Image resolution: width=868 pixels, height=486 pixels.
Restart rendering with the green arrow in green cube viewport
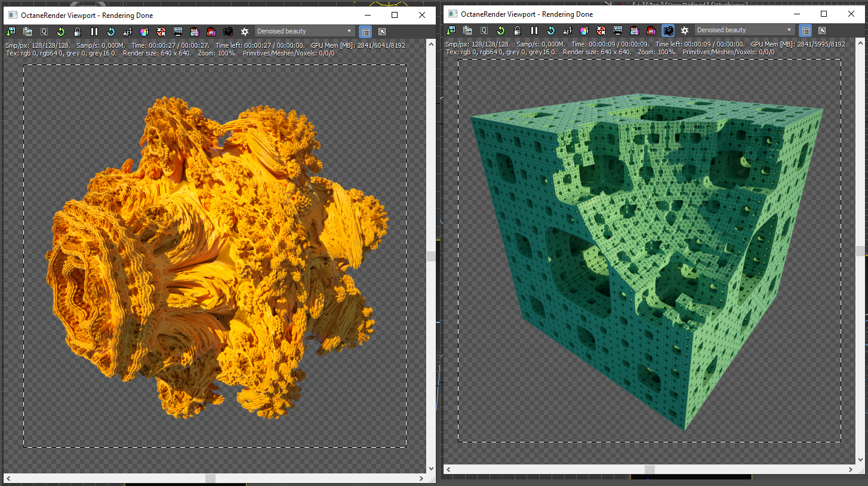(501, 30)
